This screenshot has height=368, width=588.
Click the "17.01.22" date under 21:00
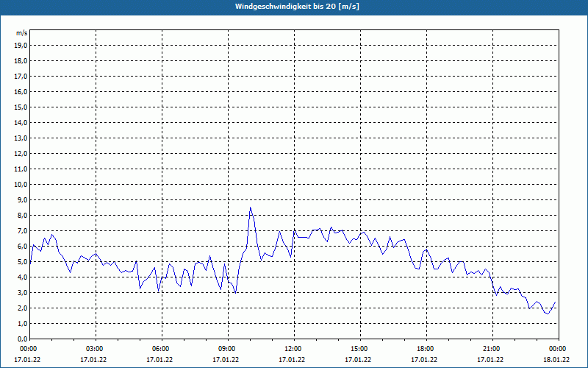(x=490, y=360)
